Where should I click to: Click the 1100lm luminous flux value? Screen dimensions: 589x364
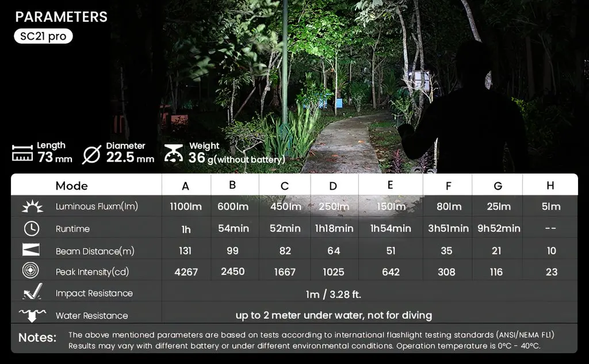pos(186,206)
